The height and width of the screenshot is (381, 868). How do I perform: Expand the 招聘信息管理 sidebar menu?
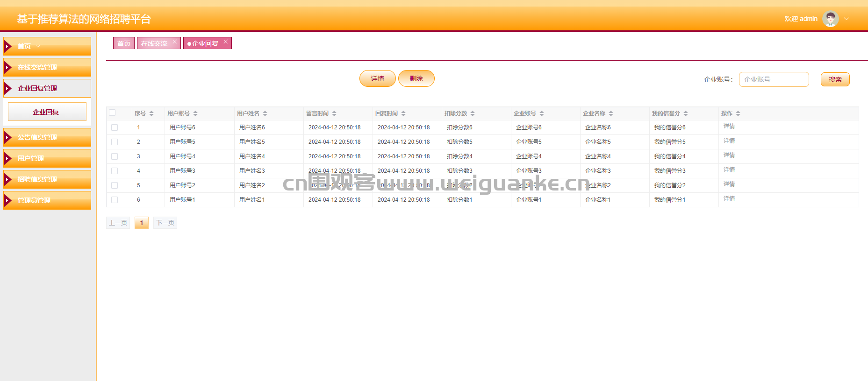(x=47, y=179)
